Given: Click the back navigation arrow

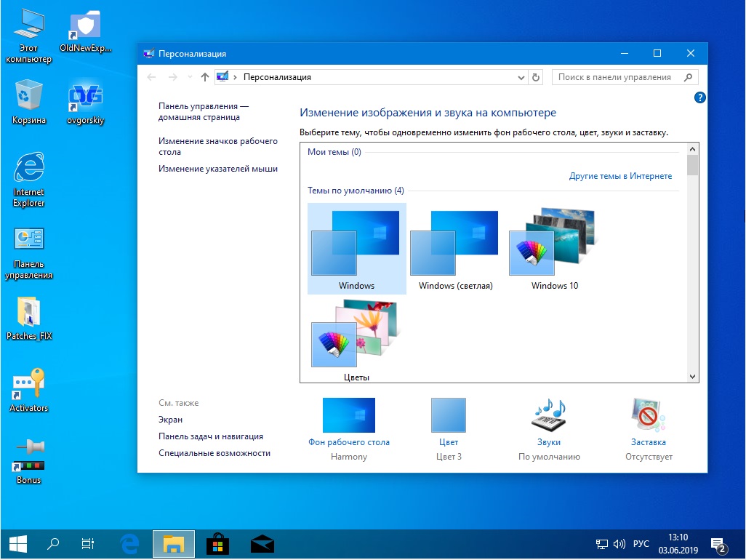Looking at the screenshot, I should click(151, 76).
